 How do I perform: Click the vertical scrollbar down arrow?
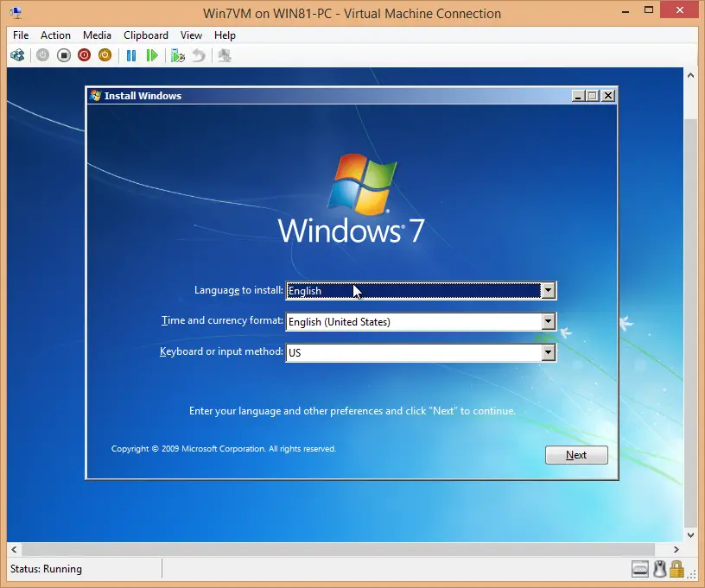point(690,534)
